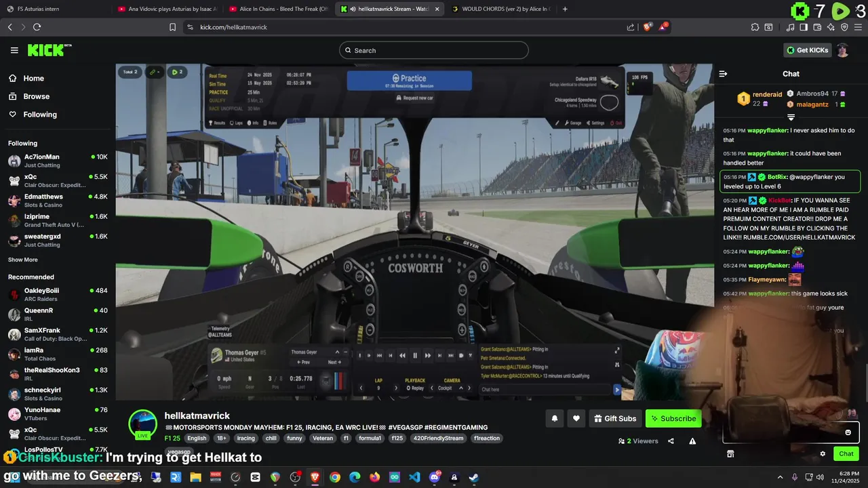Open OakleyBoiii recommended channel
This screenshot has height=488, width=868.
pos(58,294)
